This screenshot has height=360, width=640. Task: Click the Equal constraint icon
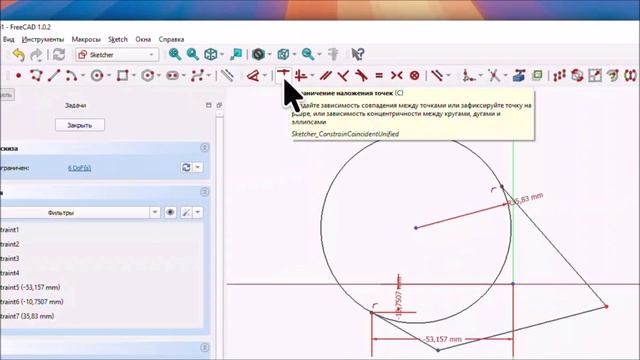click(379, 76)
